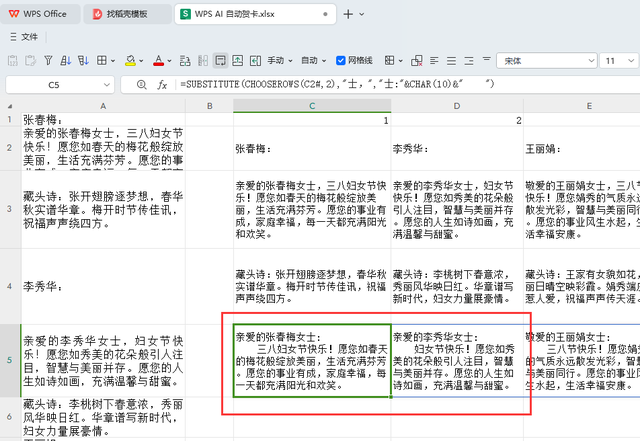Apply the yellow fill color bucket
Viewport: 640px width, 441px height.
coord(130,61)
